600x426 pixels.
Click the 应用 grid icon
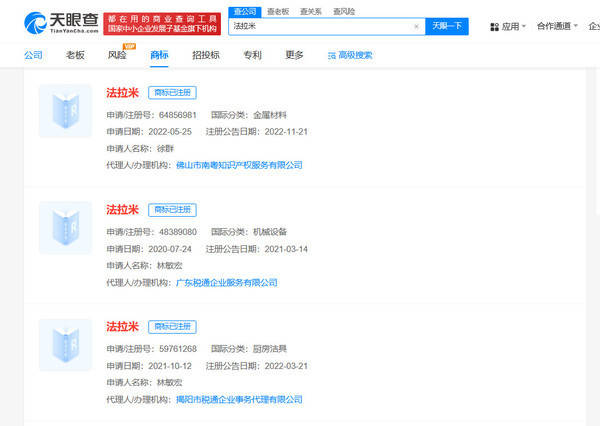494,27
